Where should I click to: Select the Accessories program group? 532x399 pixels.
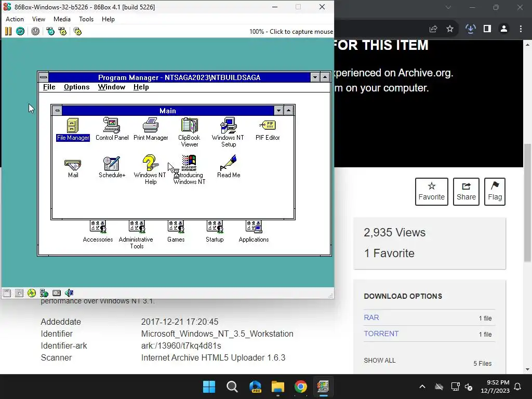point(98,231)
